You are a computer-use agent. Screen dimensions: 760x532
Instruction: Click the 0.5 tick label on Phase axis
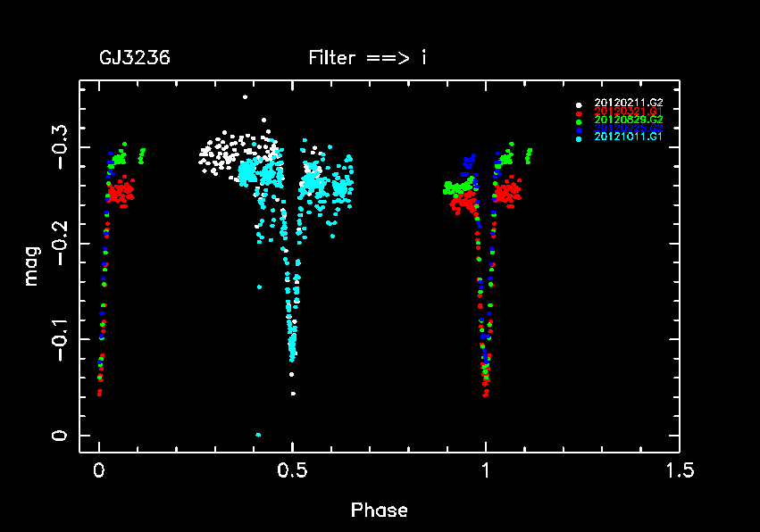click(292, 470)
